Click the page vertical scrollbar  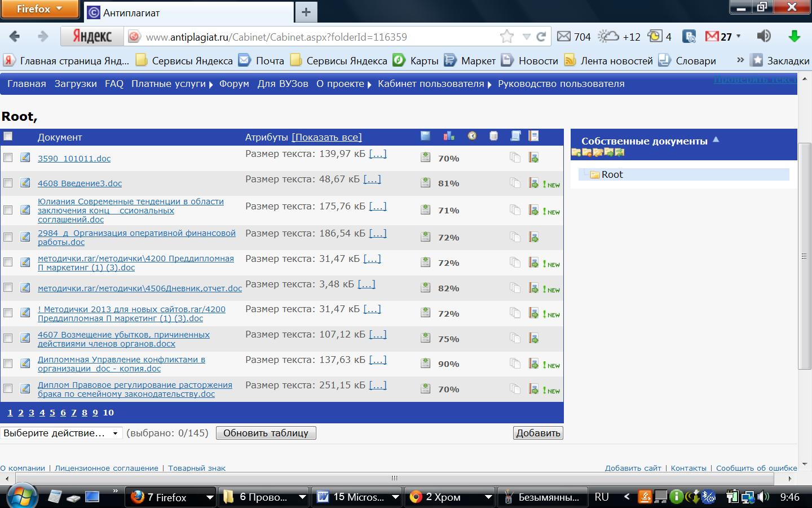click(804, 257)
